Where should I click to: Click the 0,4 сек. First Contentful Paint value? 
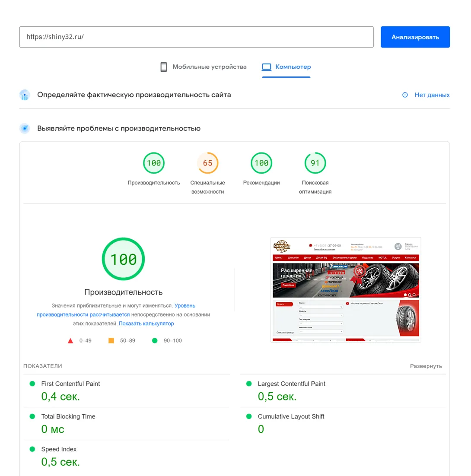coord(60,397)
